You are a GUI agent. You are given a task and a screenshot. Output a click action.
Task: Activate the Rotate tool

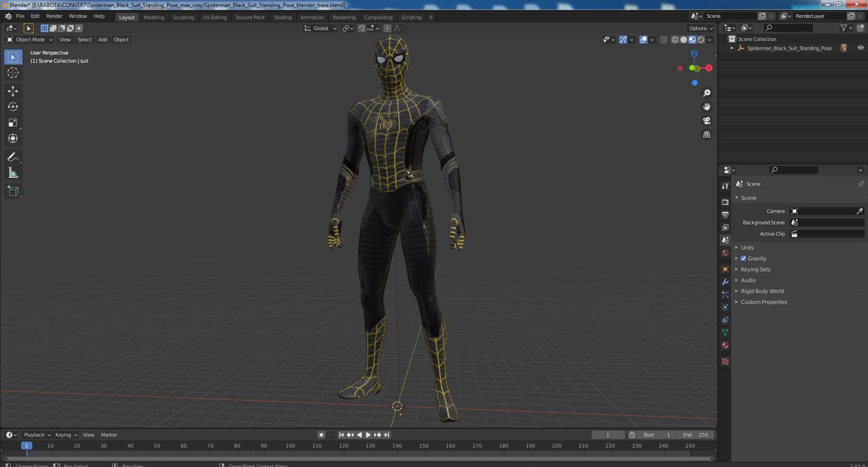click(13, 107)
